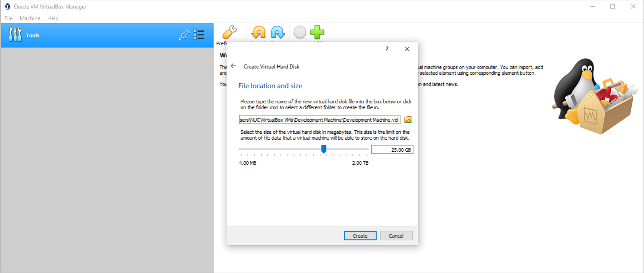Maximize the VirtualBox Manager window

(x=613, y=7)
